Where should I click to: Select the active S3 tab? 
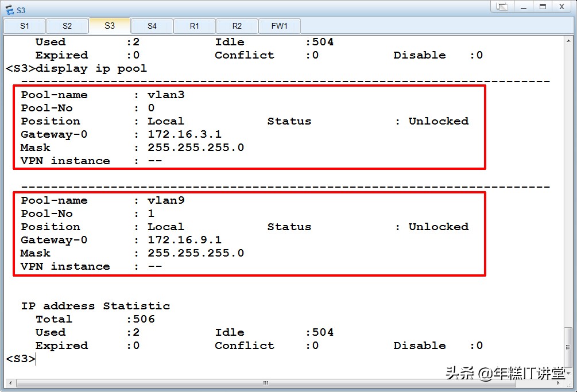coord(110,26)
